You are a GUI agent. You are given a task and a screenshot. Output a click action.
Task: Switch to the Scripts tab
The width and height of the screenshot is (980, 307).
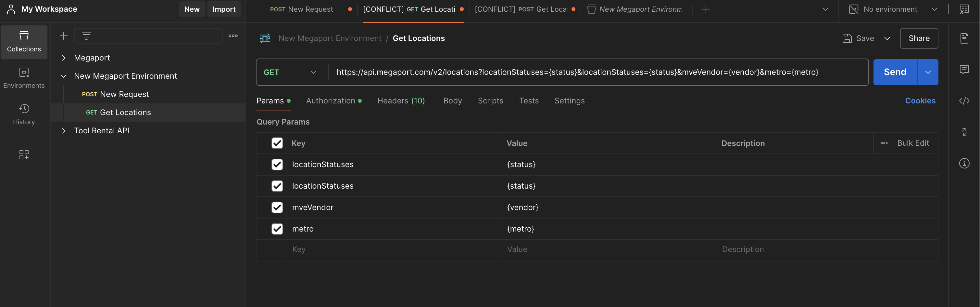pyautogui.click(x=490, y=101)
